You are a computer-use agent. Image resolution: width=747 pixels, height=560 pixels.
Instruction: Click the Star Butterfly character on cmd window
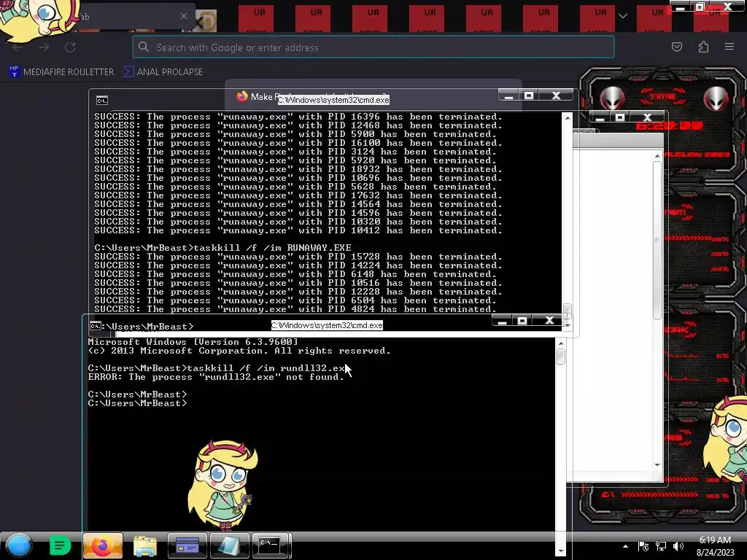coord(222,484)
